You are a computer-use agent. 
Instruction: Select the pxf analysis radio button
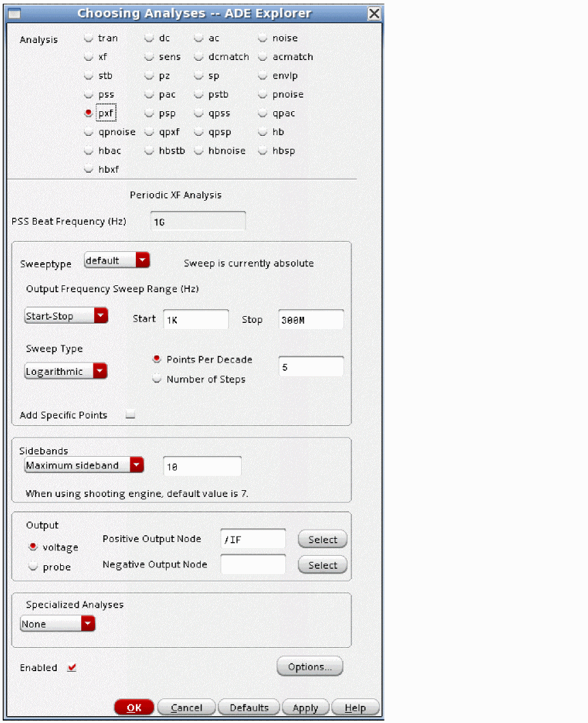pyautogui.click(x=89, y=113)
